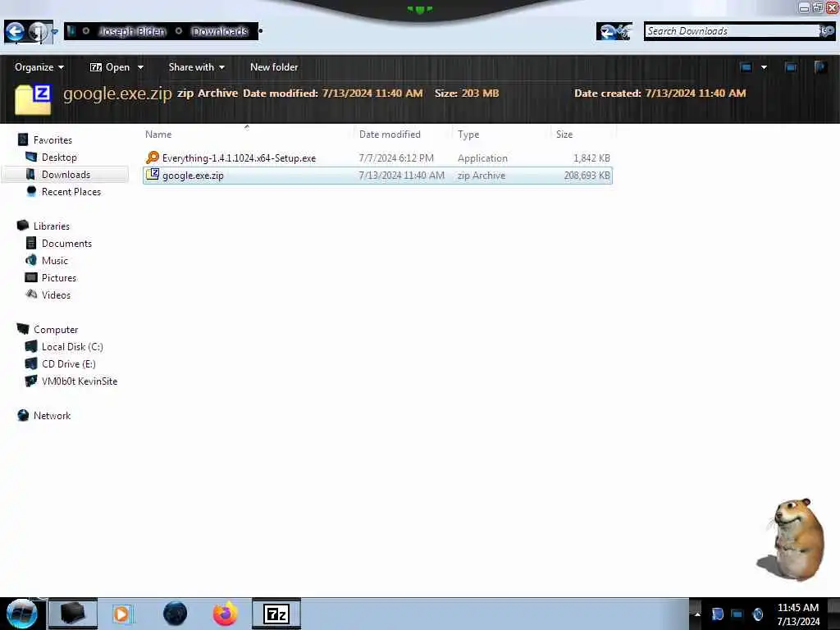Viewport: 840px width, 630px height.
Task: Click the Favorites star icon
Action: pos(22,139)
